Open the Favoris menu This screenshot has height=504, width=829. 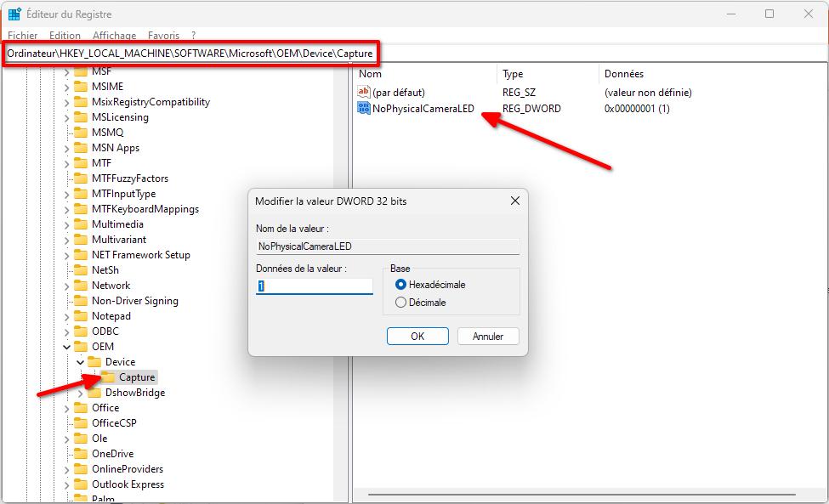click(x=163, y=36)
